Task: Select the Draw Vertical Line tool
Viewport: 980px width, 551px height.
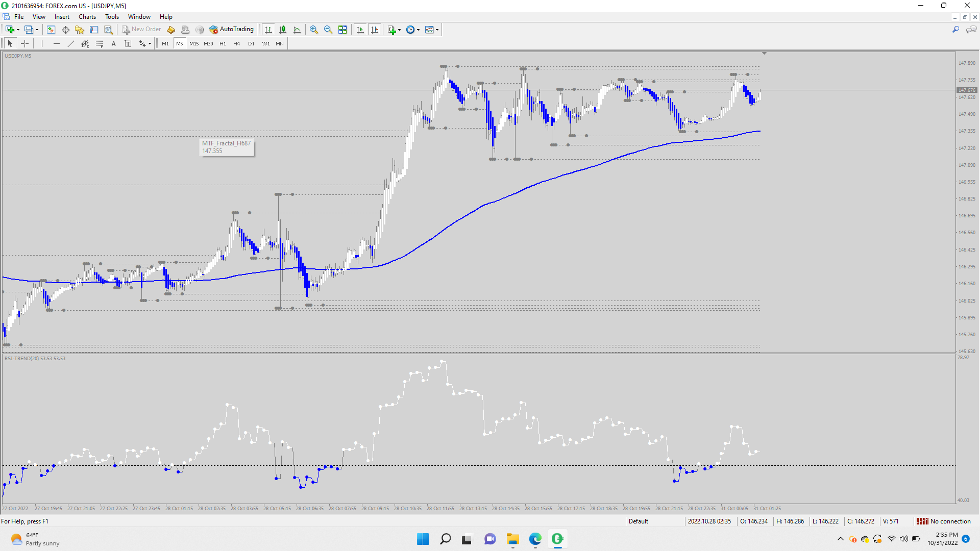Action: [42, 43]
